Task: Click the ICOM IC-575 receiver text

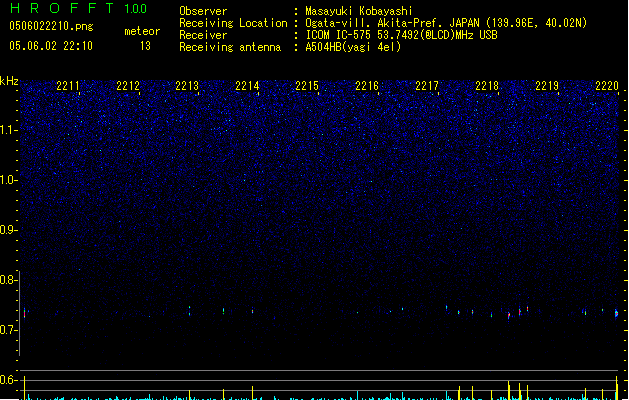Action: [x=401, y=35]
